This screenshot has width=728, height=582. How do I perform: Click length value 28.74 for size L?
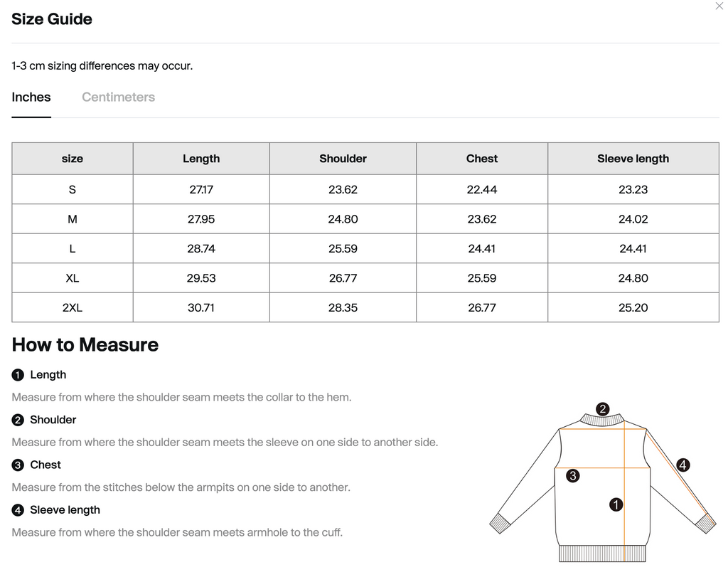pos(201,249)
